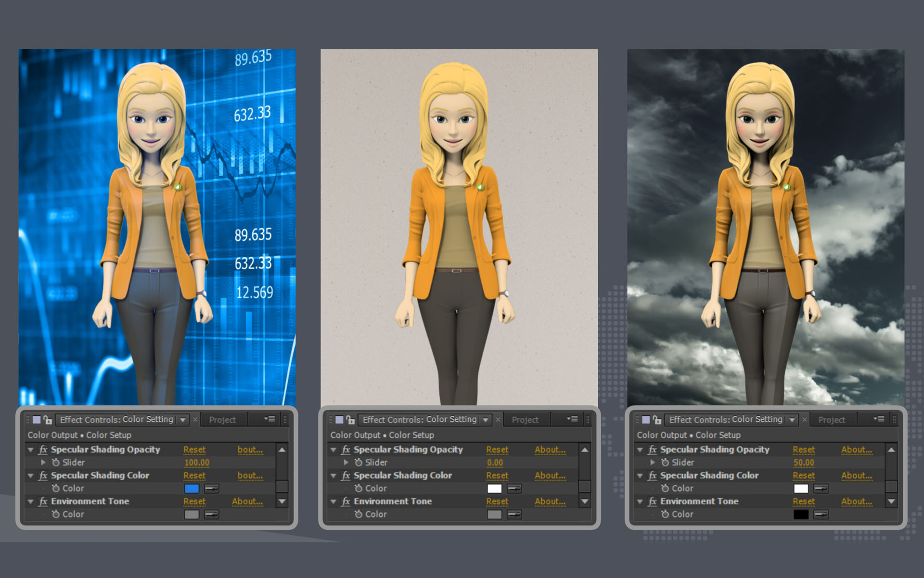Open the blue Specular Shading Color swatch
The image size is (924, 578).
[192, 488]
